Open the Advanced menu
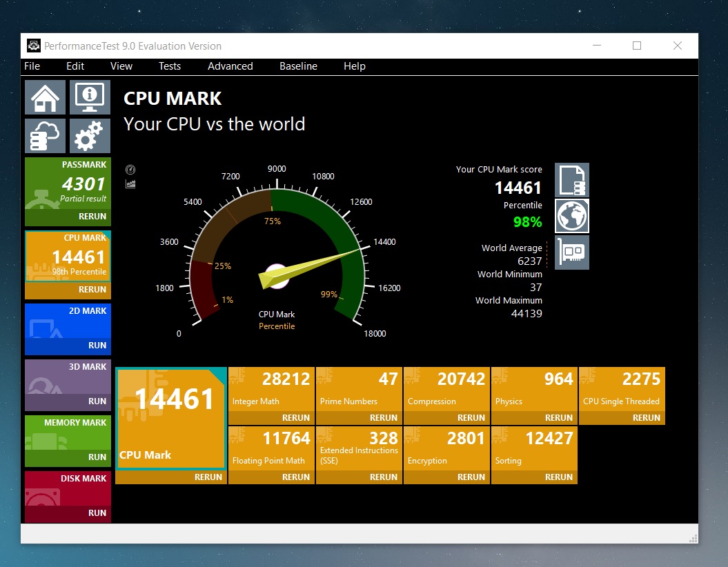This screenshot has width=728, height=567. [230, 66]
